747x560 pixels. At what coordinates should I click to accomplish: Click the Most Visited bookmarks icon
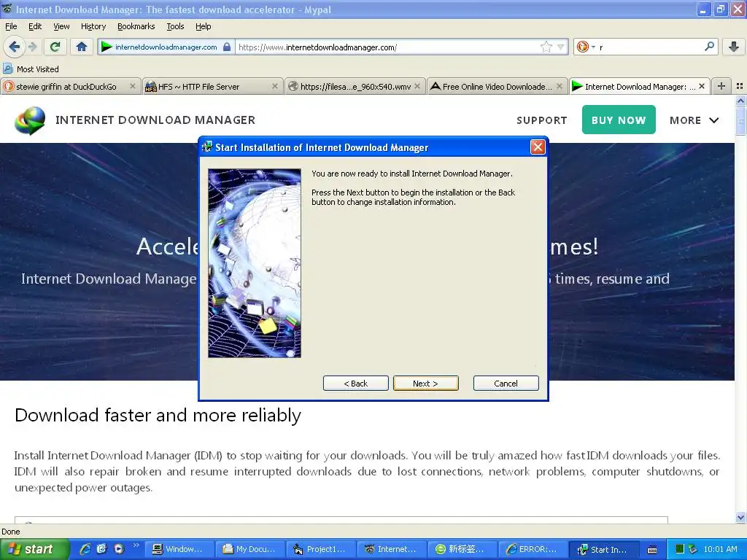[7, 69]
